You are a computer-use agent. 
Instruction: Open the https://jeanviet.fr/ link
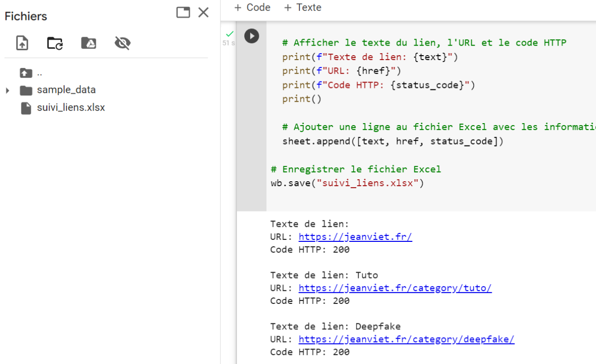tap(355, 237)
